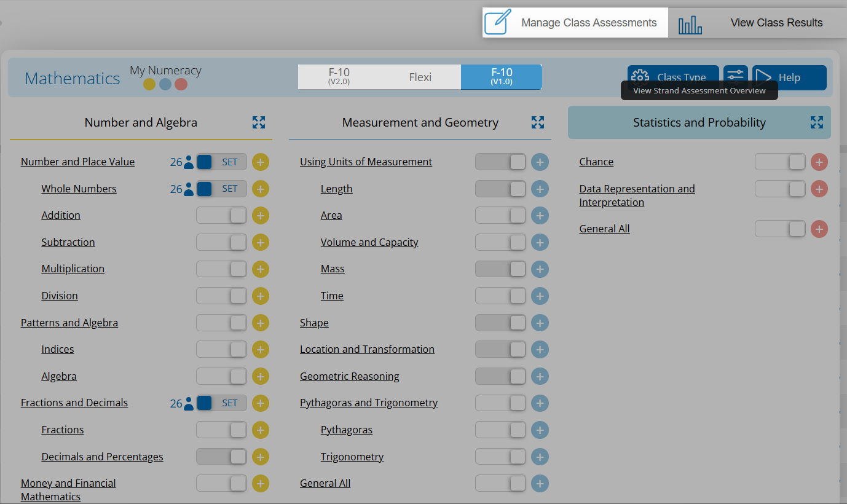Image resolution: width=847 pixels, height=504 pixels.
Task: Expand the Measurement and Geometry strand
Action: tap(538, 122)
